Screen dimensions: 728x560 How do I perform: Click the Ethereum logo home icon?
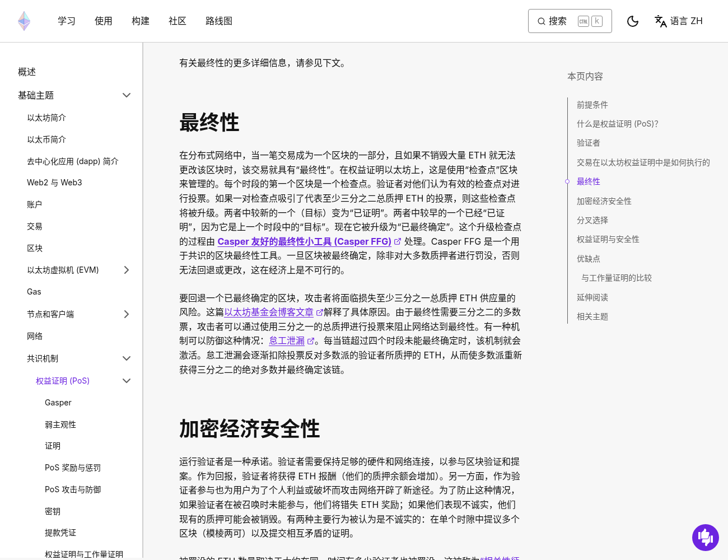click(24, 21)
